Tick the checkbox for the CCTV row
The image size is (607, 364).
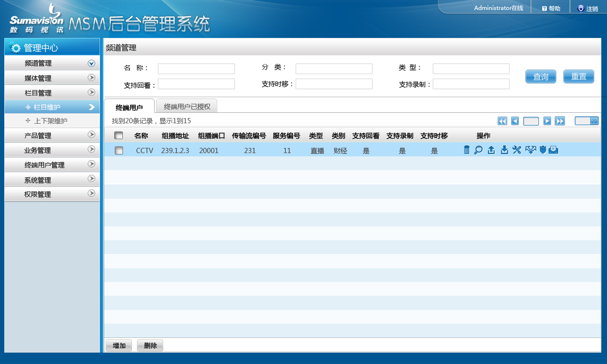pos(119,150)
